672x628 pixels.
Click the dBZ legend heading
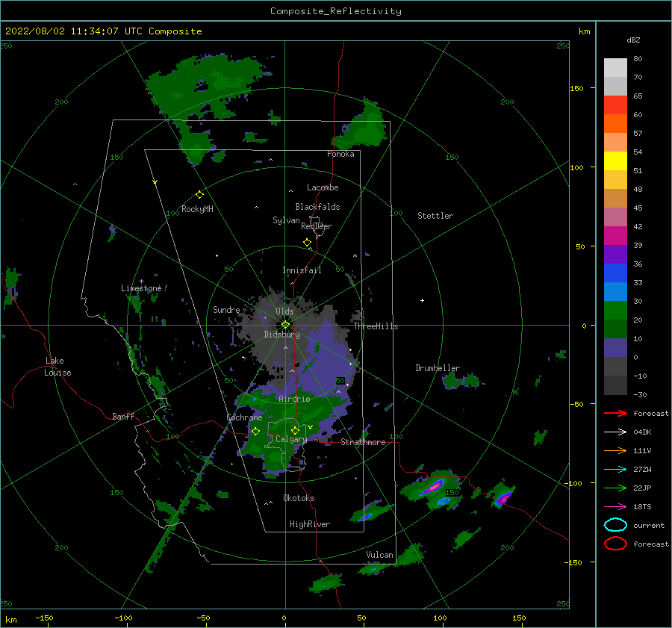click(x=633, y=40)
